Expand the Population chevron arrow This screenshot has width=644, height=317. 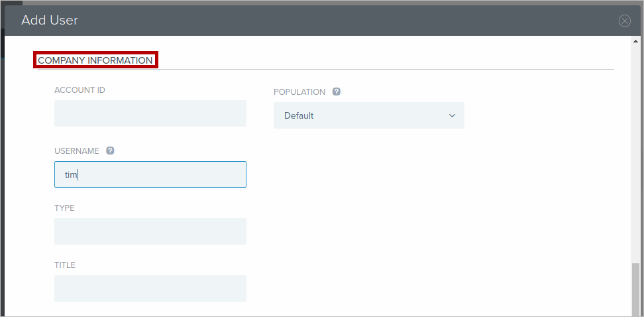point(452,115)
